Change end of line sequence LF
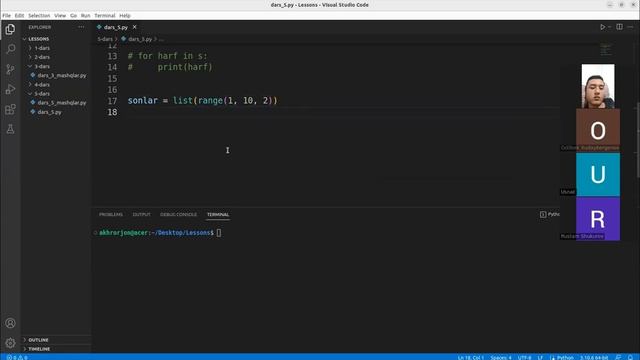 pyautogui.click(x=540, y=357)
